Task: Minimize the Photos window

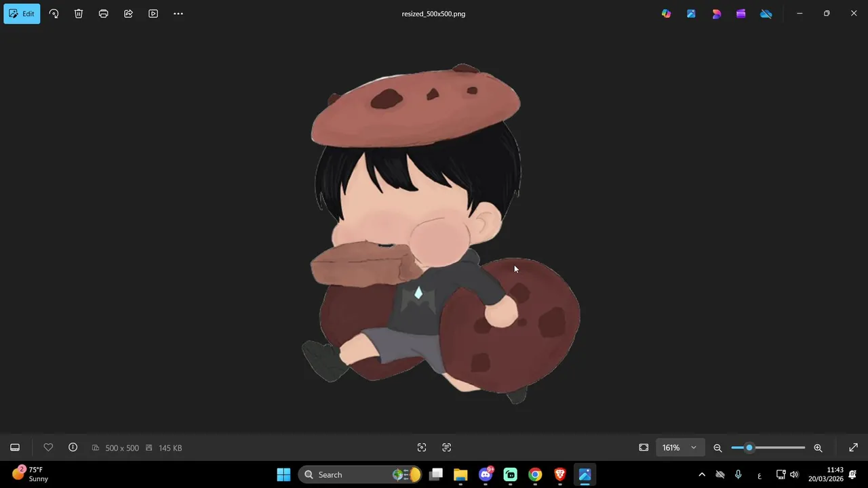Action: click(x=800, y=14)
